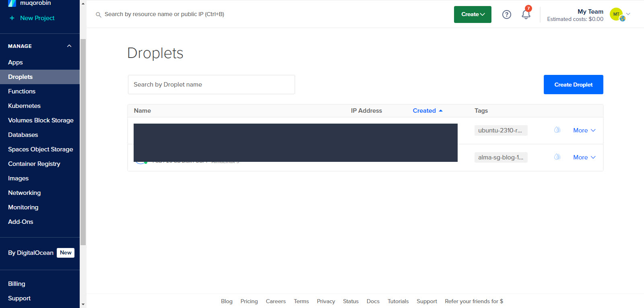Screen dimensions: 644x308
Task: Click the muqorobin project name
Action: pyautogui.click(x=35, y=3)
